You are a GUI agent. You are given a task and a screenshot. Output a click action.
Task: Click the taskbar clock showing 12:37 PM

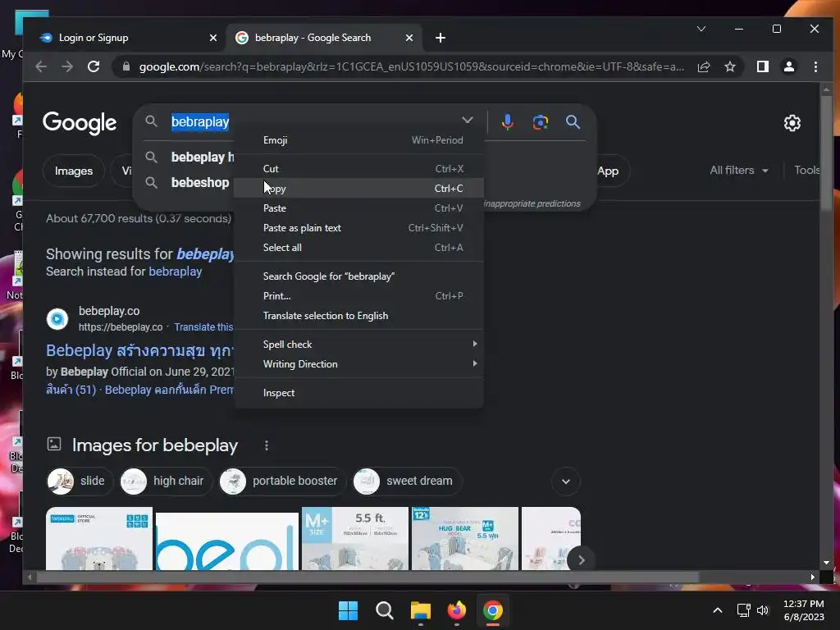coord(804,610)
